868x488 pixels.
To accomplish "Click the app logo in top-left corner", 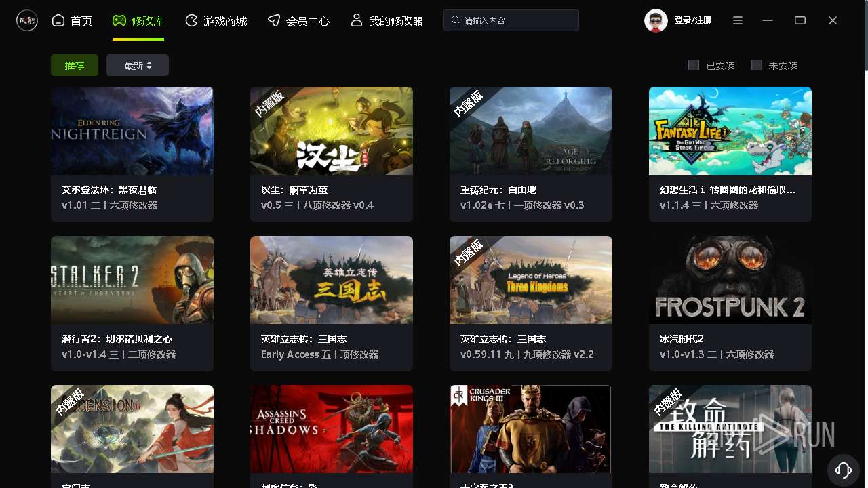I will [x=27, y=20].
